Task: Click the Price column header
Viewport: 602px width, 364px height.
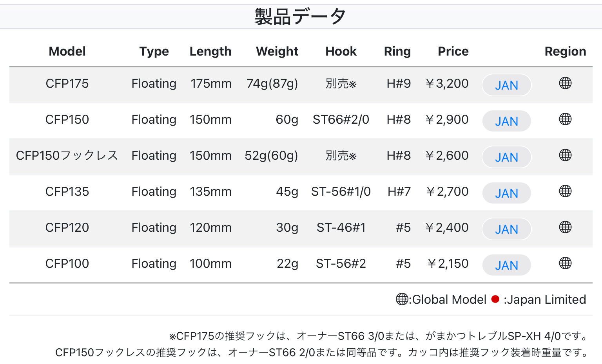Action: pyautogui.click(x=453, y=51)
